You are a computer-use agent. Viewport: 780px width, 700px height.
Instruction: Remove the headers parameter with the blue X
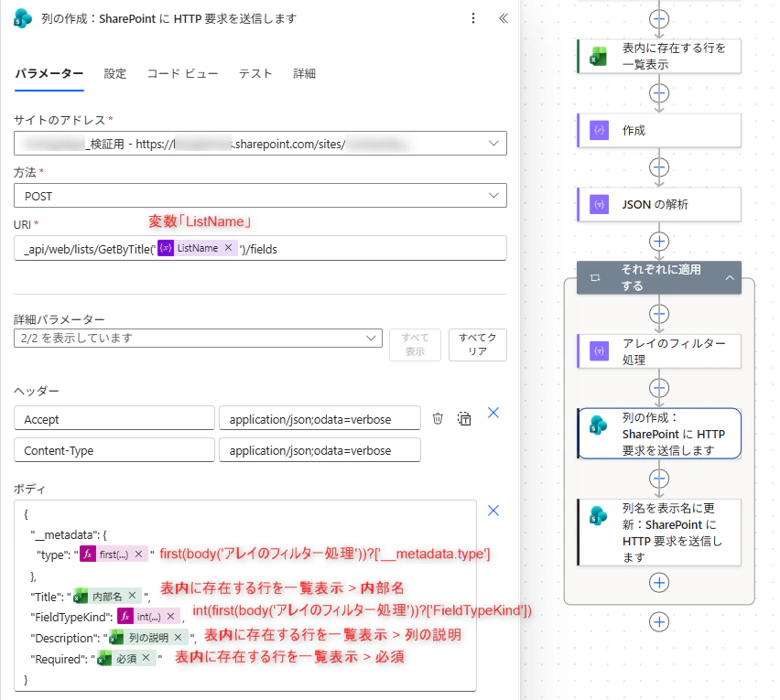pyautogui.click(x=493, y=413)
